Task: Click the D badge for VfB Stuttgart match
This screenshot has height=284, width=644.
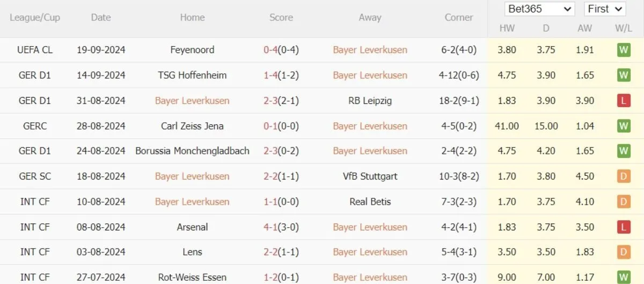Action: point(623,176)
